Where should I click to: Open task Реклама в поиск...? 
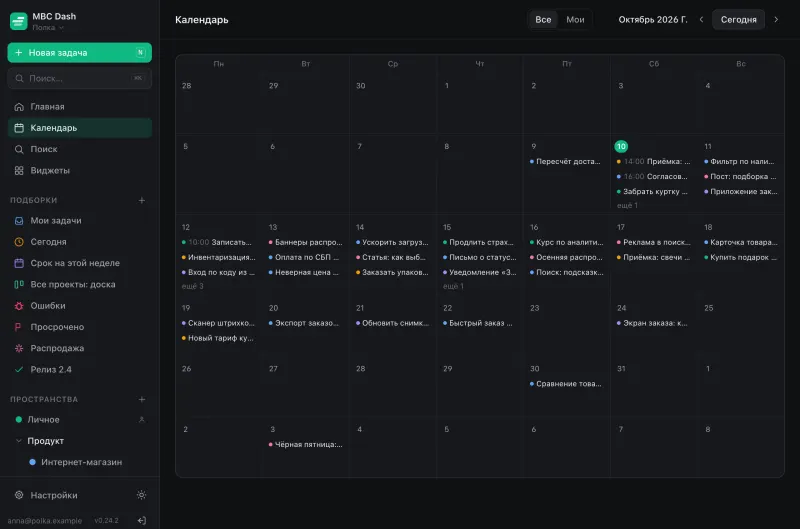point(654,242)
